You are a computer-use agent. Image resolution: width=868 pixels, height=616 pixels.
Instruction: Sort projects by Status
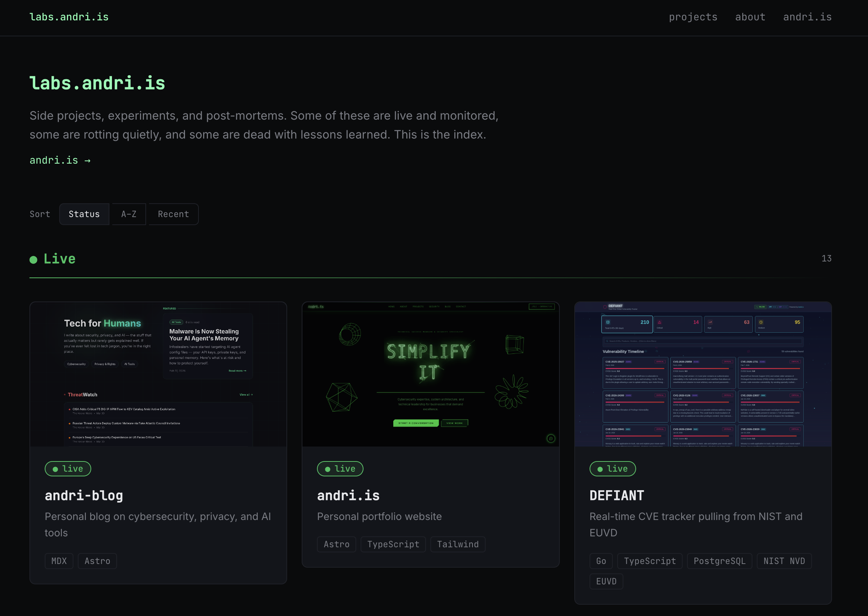pyautogui.click(x=84, y=214)
